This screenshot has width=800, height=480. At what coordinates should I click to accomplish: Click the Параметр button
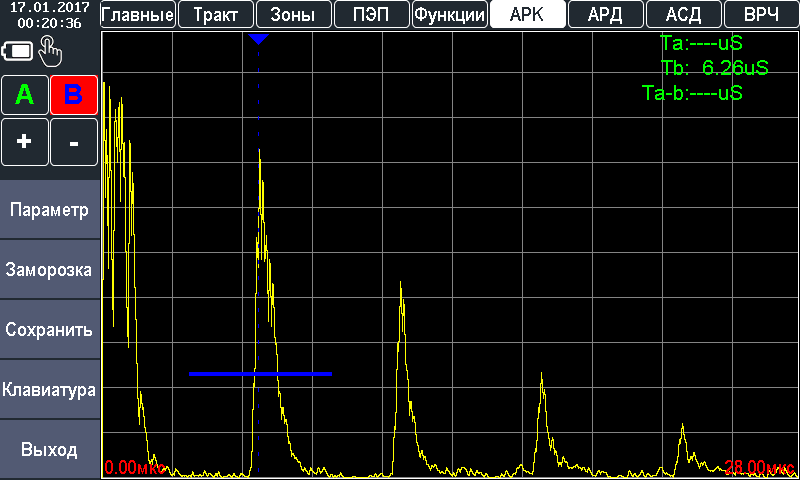tap(50, 210)
